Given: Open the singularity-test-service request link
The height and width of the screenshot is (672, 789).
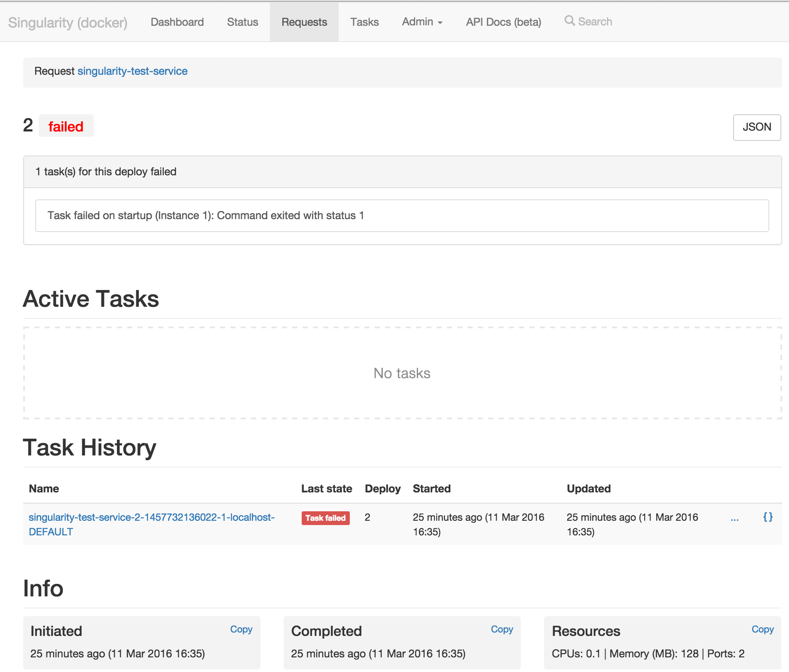Looking at the screenshot, I should [132, 71].
